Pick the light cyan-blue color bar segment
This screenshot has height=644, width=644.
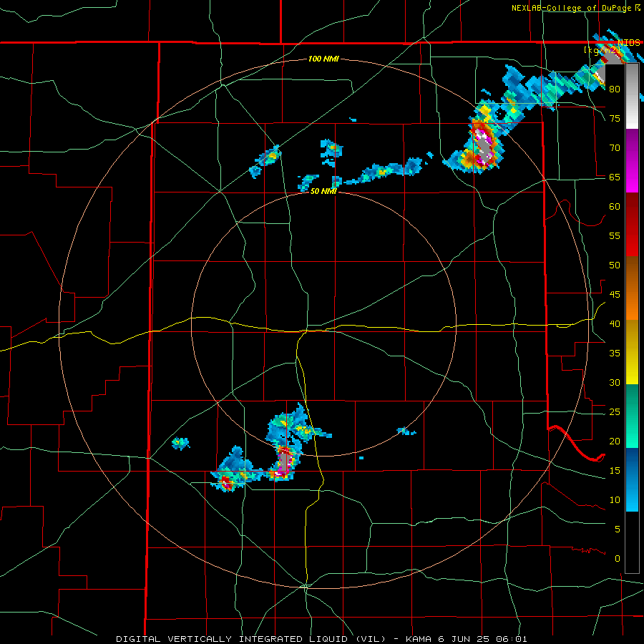click(x=632, y=496)
